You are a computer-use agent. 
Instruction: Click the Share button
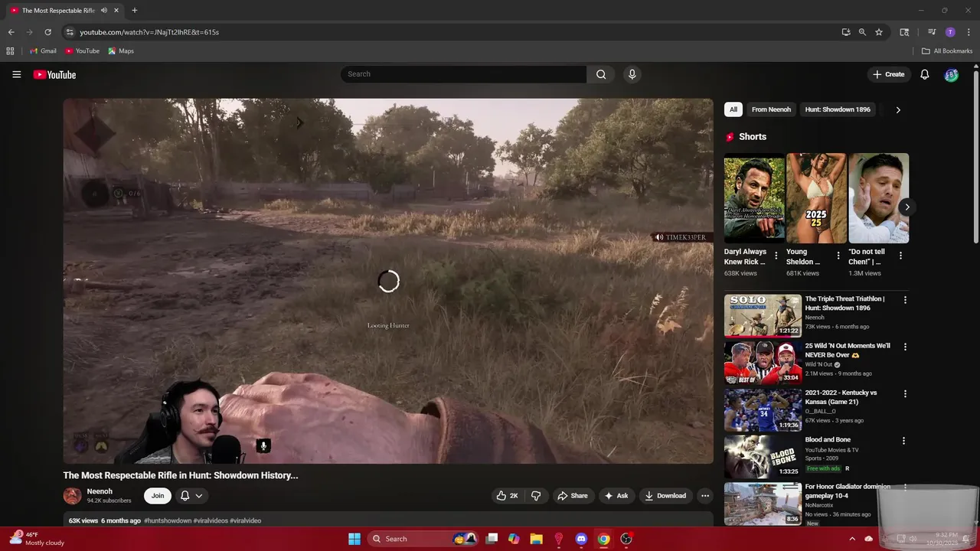[573, 496]
